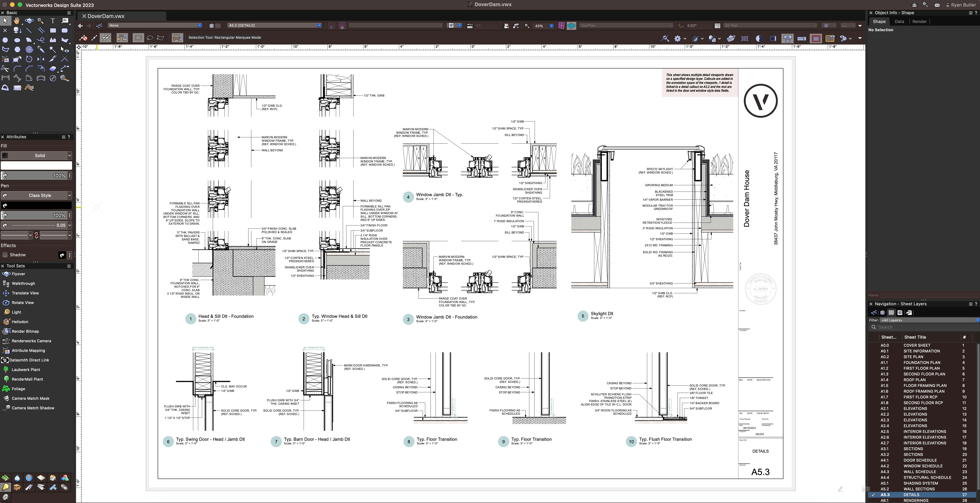Select the Callout tool
The width and height of the screenshot is (980, 503).
[65, 20]
